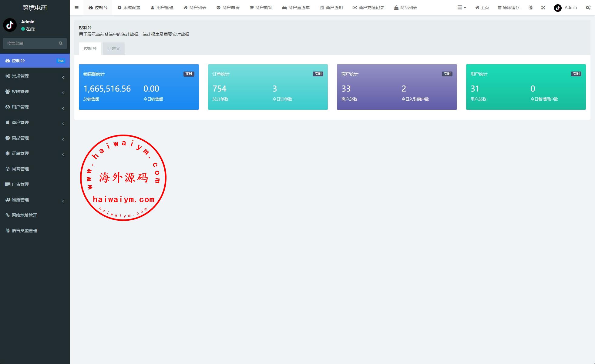
Task: Click the hamburger sidebar toggle icon
Action: [76, 8]
